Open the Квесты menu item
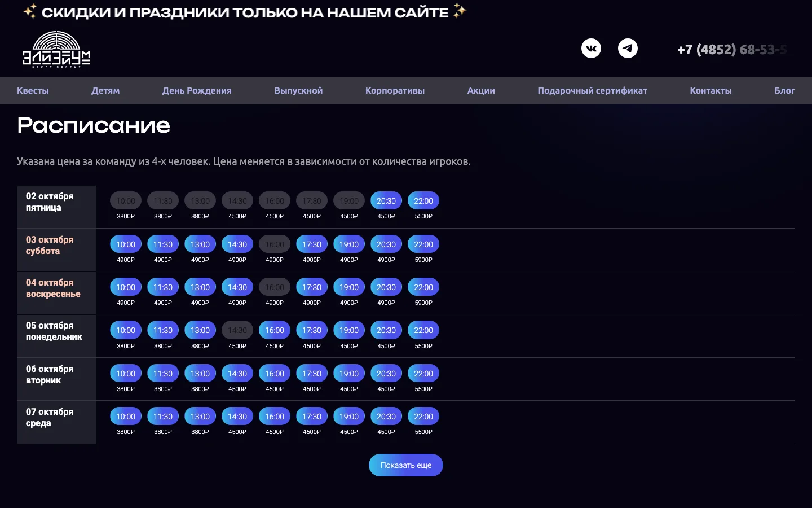 click(x=33, y=90)
